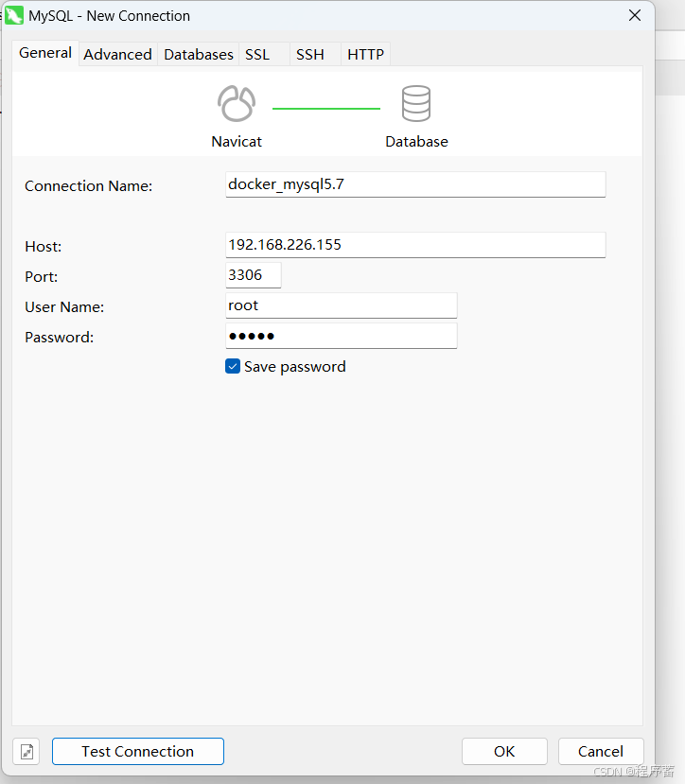Click the 'User Name:' label
This screenshot has width=685, height=784.
coord(64,307)
